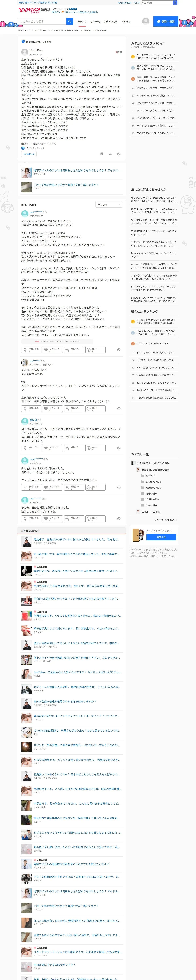196x980 pixels.
Task: Open question これって肌の色白いですか？
Action: click(x=66, y=185)
